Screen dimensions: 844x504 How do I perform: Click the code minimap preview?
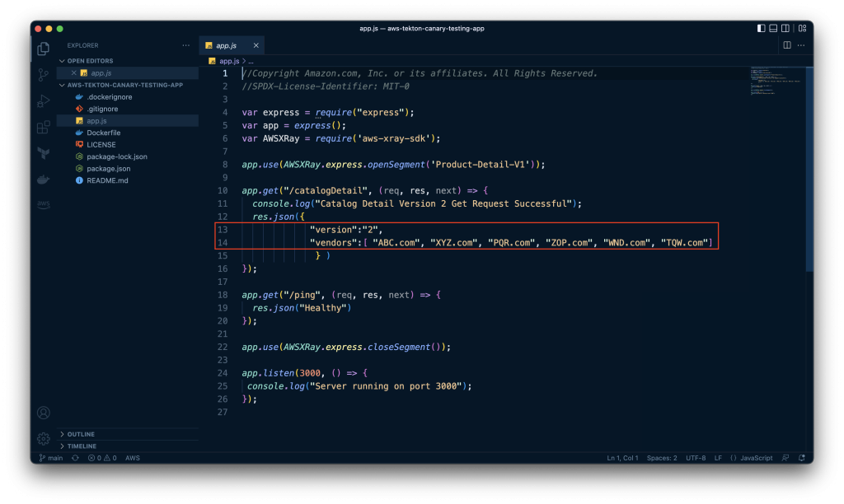click(775, 81)
